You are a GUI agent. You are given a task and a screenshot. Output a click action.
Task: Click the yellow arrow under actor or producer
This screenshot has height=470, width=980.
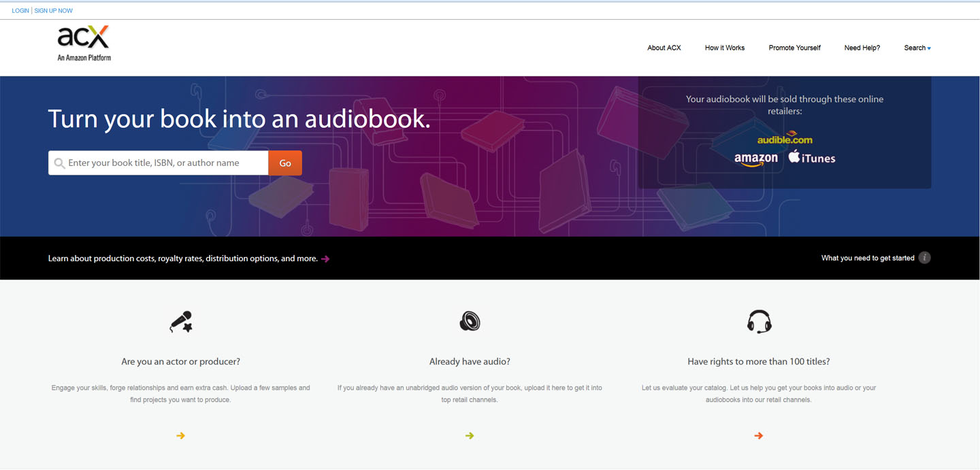[180, 435]
